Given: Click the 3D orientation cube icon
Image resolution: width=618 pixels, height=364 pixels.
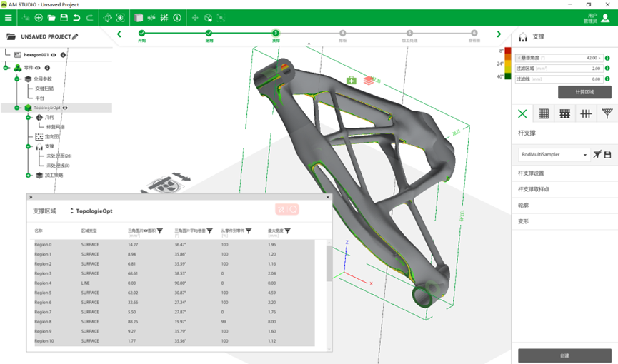Looking at the screenshot, I should tap(108, 18).
